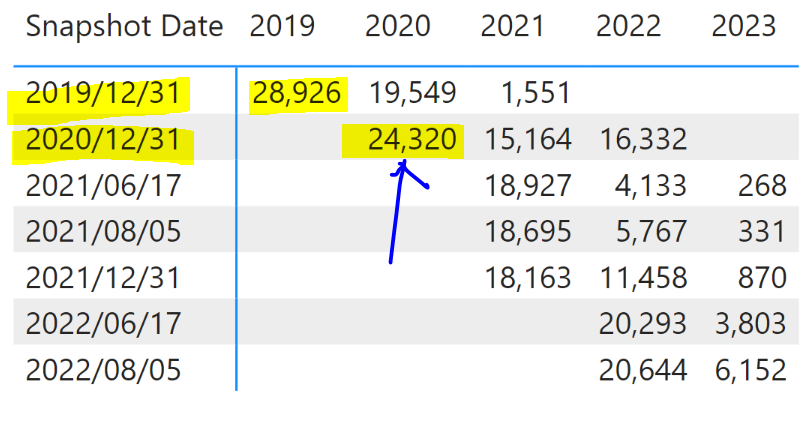Select the 2019 column header
801x425 pixels.
[x=282, y=26]
